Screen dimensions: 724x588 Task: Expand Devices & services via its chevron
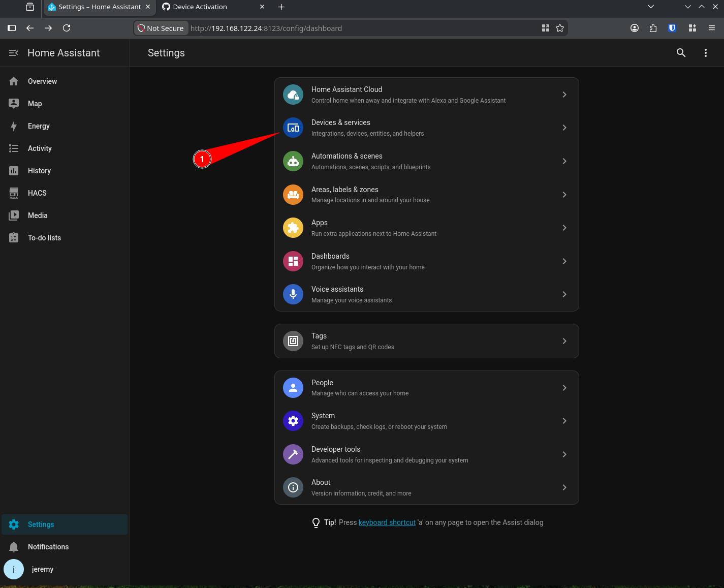click(564, 128)
